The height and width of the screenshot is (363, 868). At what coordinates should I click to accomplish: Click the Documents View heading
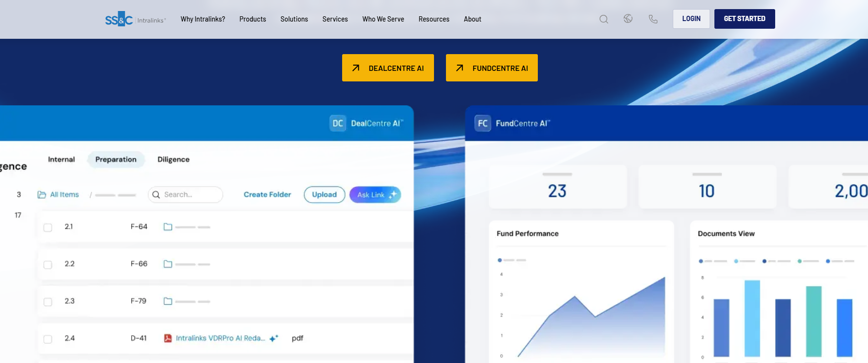[x=726, y=234]
